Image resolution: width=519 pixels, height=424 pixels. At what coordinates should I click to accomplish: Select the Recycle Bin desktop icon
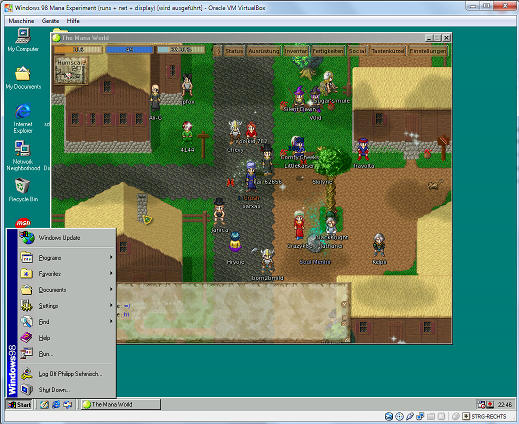(23, 190)
